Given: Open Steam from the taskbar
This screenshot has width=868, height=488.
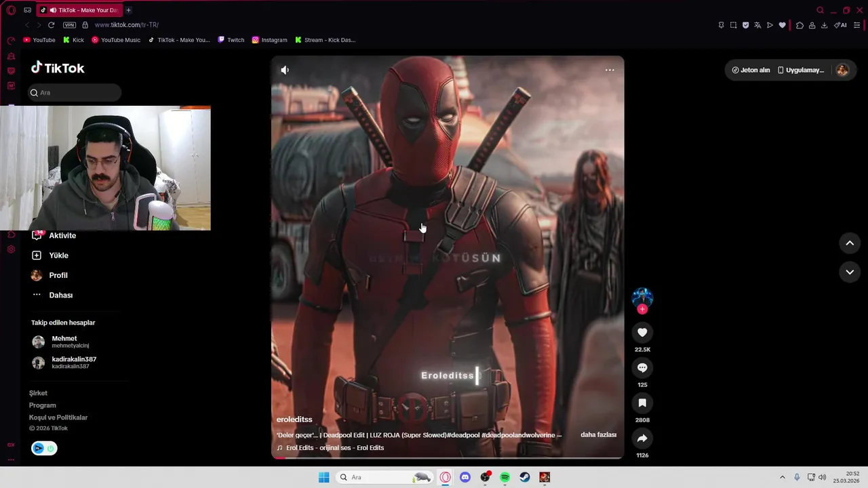Looking at the screenshot, I should click(524, 477).
